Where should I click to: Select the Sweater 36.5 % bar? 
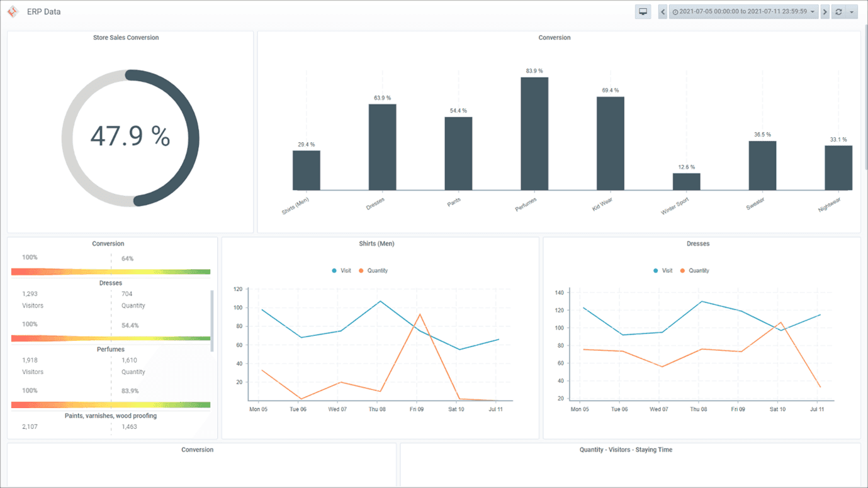762,165
